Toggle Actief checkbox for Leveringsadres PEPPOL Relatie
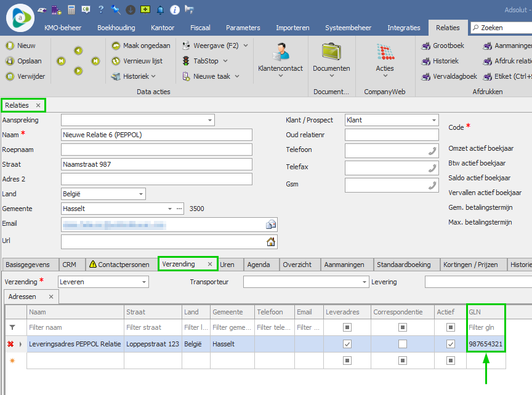Screen dimensions: 532x395 pos(450,344)
